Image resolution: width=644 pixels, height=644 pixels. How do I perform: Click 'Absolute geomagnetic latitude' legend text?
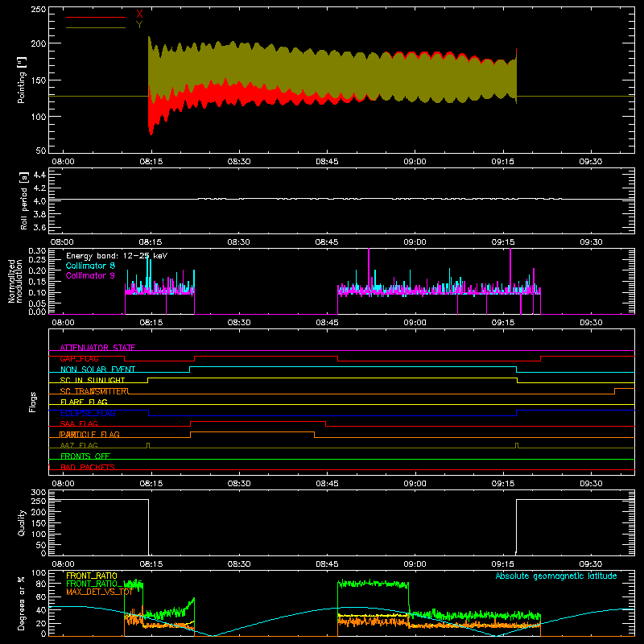556,576
